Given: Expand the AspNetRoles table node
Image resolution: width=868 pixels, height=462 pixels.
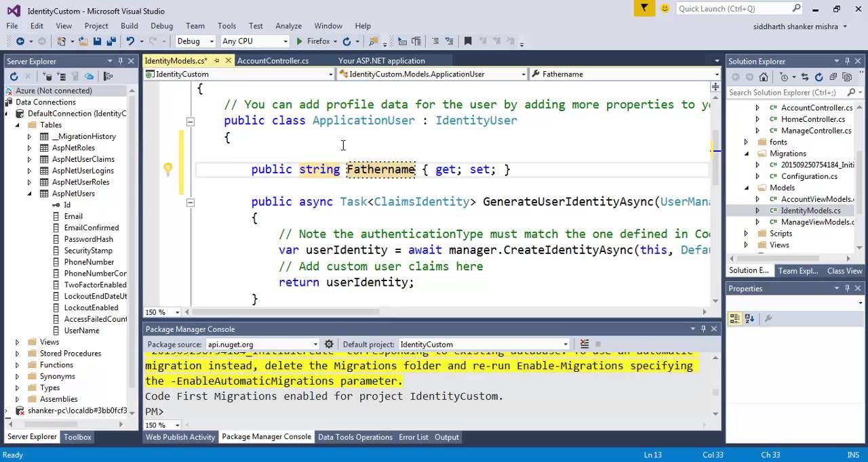Looking at the screenshot, I should pyautogui.click(x=29, y=148).
